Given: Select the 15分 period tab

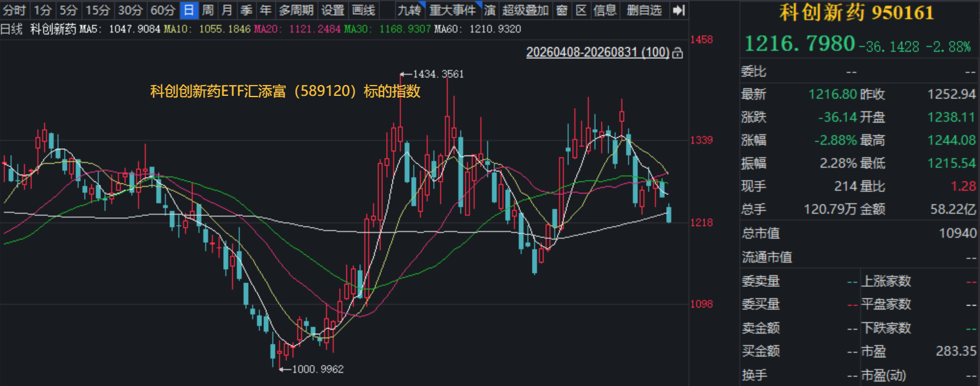Looking at the screenshot, I should (97, 10).
